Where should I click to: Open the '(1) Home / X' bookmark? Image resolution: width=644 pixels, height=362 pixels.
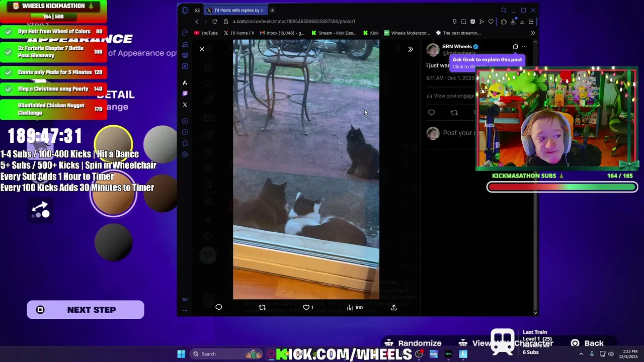click(238, 33)
